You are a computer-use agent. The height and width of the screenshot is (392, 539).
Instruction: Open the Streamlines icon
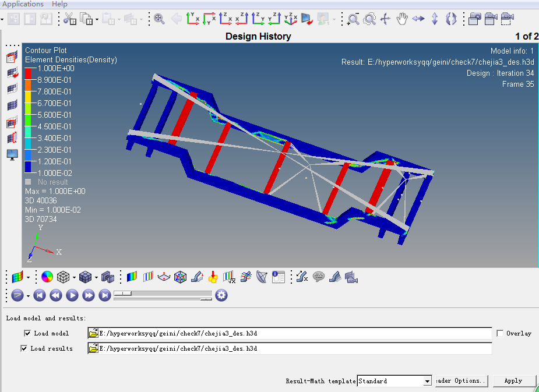click(x=245, y=277)
